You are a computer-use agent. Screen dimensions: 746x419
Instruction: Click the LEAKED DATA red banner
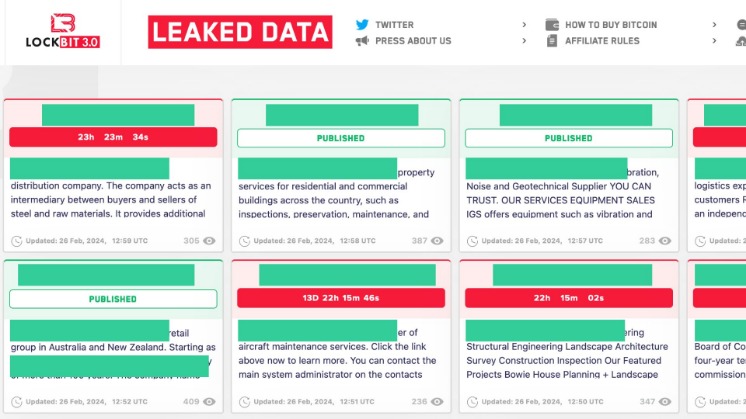(x=240, y=32)
